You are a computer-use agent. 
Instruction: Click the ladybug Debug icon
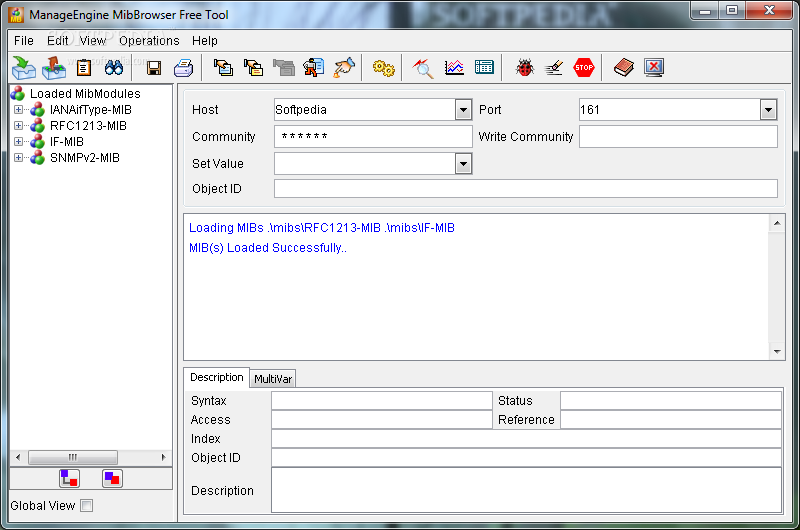[x=524, y=67]
